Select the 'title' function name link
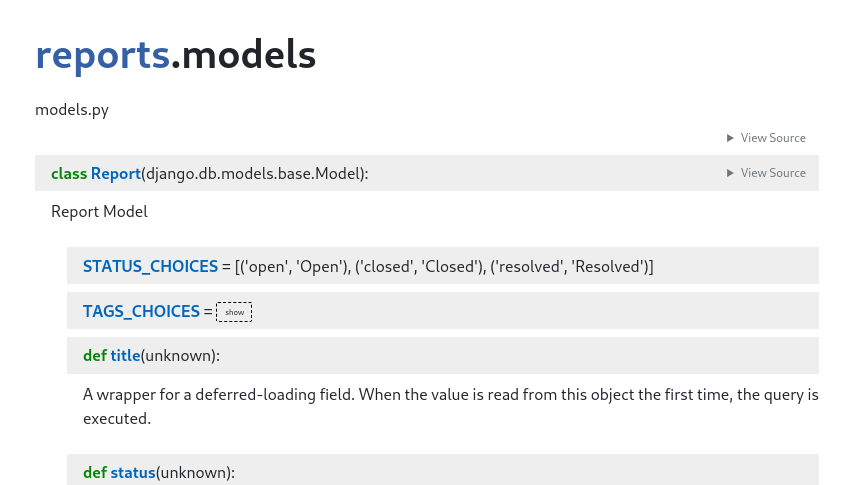Viewport: 862px width, 485px height. click(125, 356)
